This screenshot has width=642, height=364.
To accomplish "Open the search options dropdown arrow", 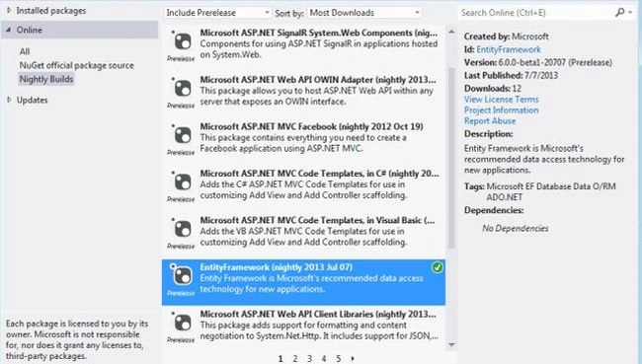I will click(x=631, y=13).
